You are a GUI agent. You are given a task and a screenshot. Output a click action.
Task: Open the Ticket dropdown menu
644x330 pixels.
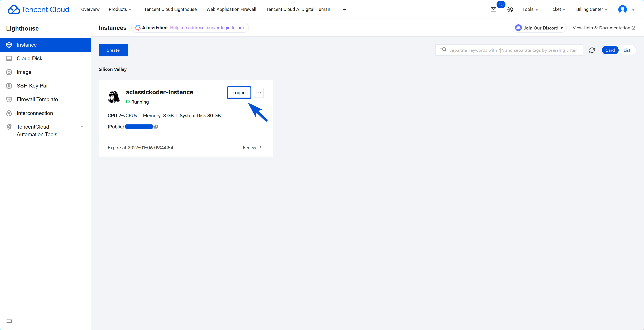pyautogui.click(x=557, y=9)
